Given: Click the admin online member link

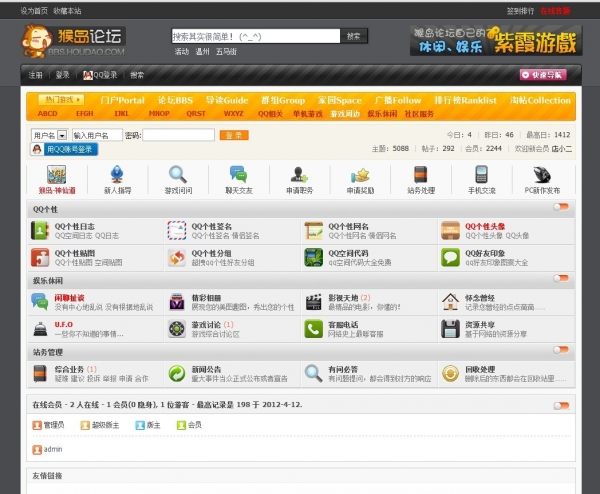Looking at the screenshot, I should [52, 449].
